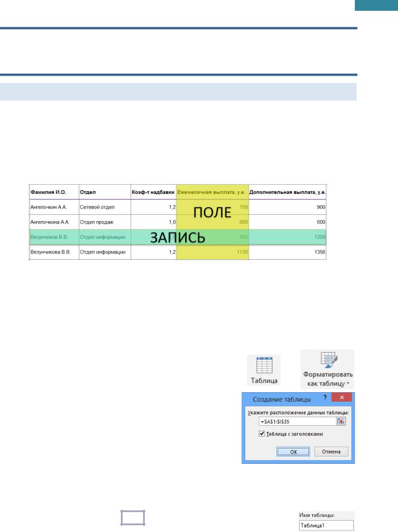
Task: Click the 800 monthly payment cell
Action: pyautogui.click(x=212, y=237)
